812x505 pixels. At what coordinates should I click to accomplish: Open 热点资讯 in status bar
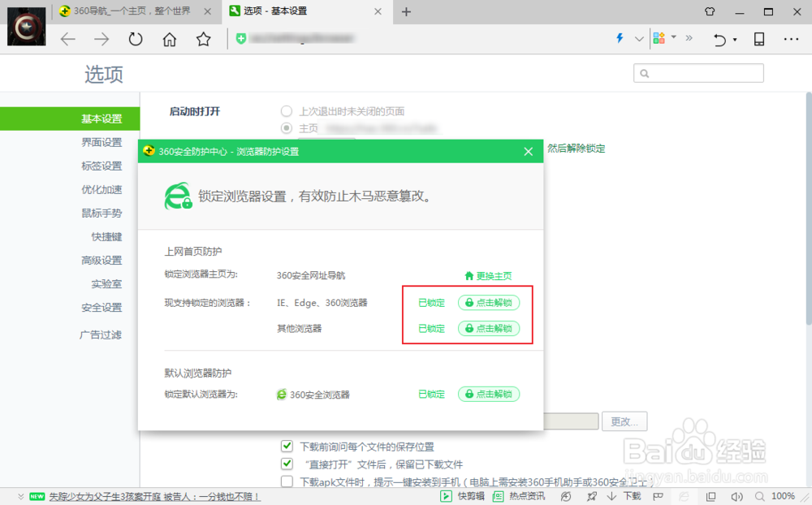[519, 496]
